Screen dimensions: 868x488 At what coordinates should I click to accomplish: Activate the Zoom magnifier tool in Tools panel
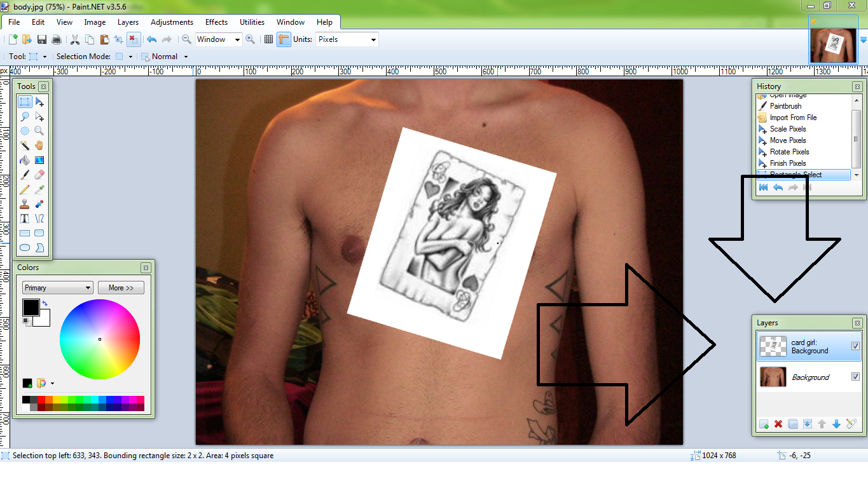coord(39,131)
